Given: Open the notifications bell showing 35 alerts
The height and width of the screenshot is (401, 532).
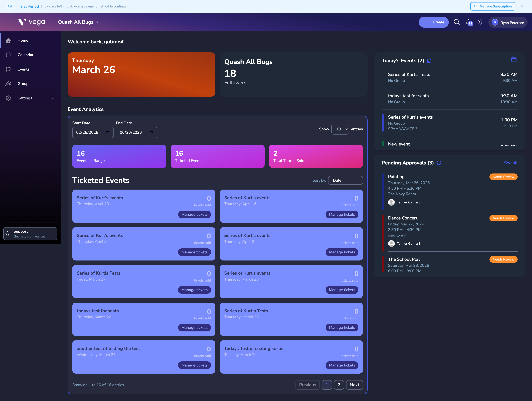Looking at the screenshot, I should [469, 22].
